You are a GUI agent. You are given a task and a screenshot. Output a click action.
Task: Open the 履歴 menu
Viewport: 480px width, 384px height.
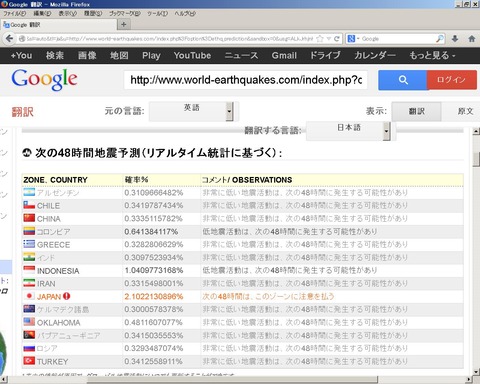[x=93, y=14]
